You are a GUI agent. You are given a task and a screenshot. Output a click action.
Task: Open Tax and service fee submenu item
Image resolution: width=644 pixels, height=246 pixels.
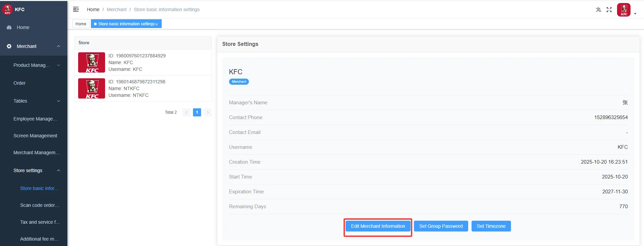(34, 222)
